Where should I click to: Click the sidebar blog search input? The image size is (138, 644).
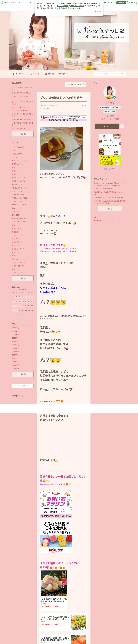click(21, 386)
